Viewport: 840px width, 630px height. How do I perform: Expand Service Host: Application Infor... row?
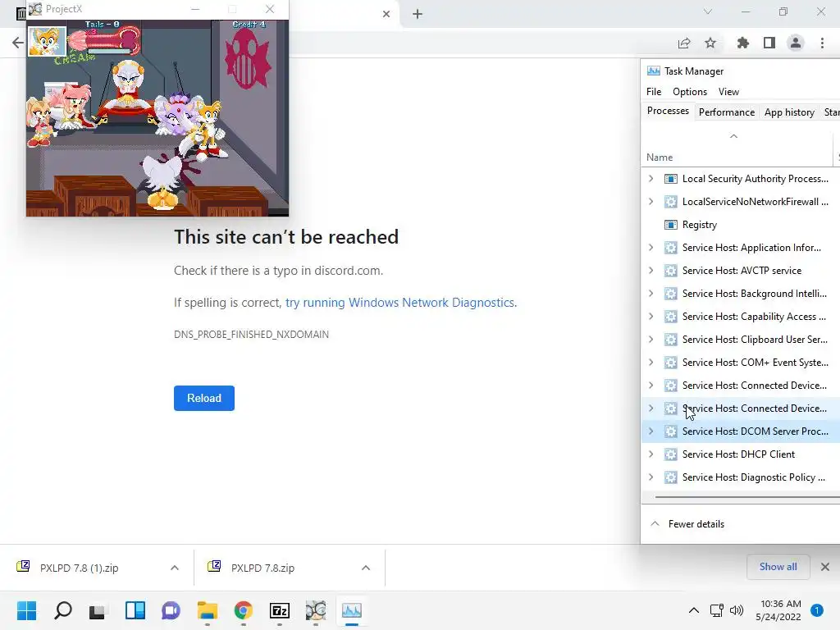(x=651, y=248)
